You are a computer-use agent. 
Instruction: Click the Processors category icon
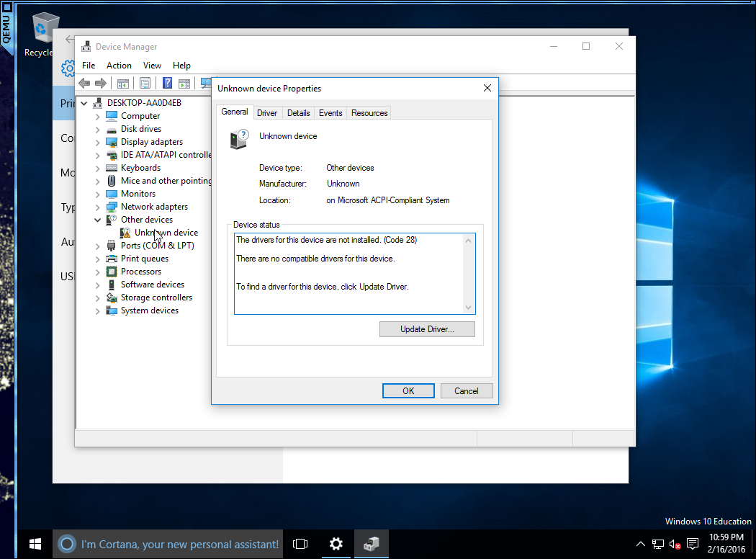click(112, 272)
